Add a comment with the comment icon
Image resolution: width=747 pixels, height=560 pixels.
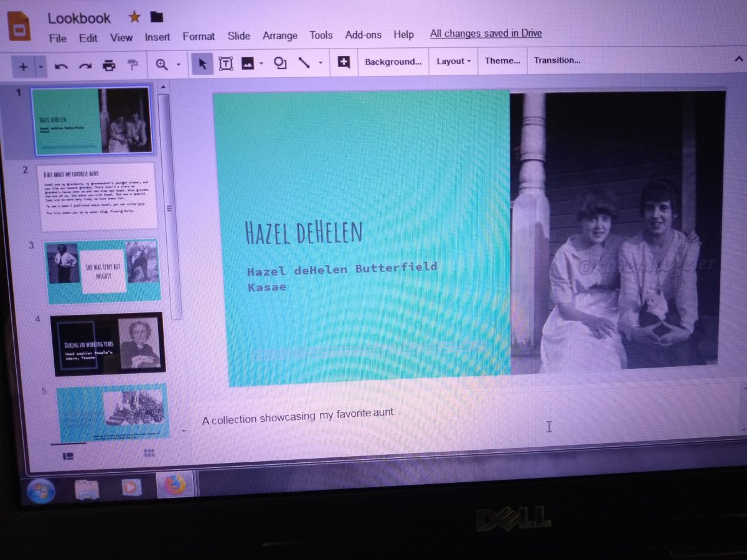pyautogui.click(x=344, y=62)
